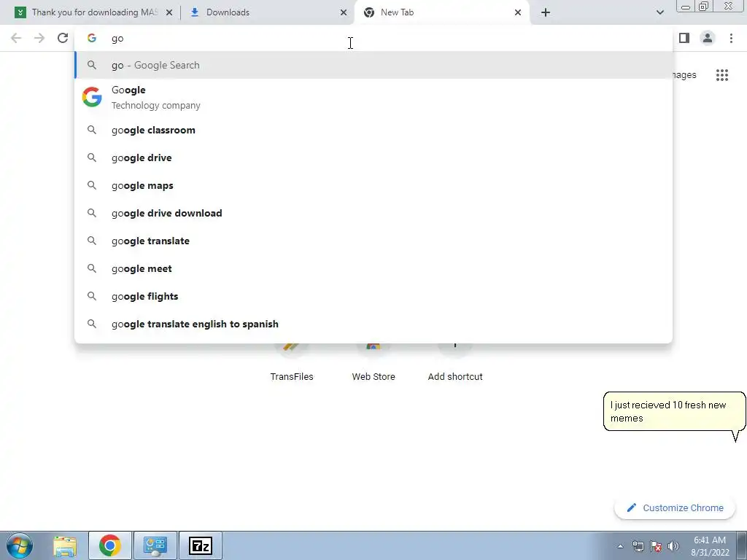Image resolution: width=747 pixels, height=560 pixels.
Task: Close the New Tab tab
Action: point(517,12)
